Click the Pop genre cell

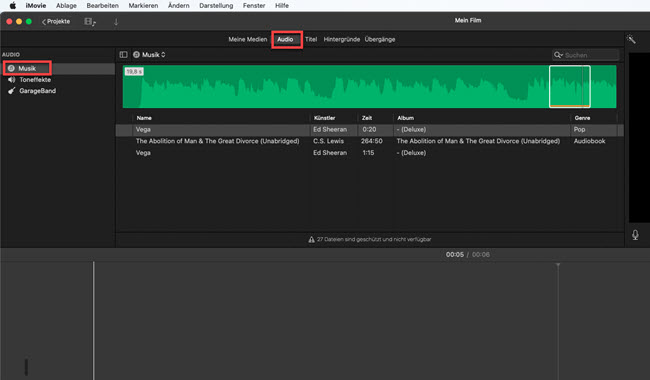[580, 130]
